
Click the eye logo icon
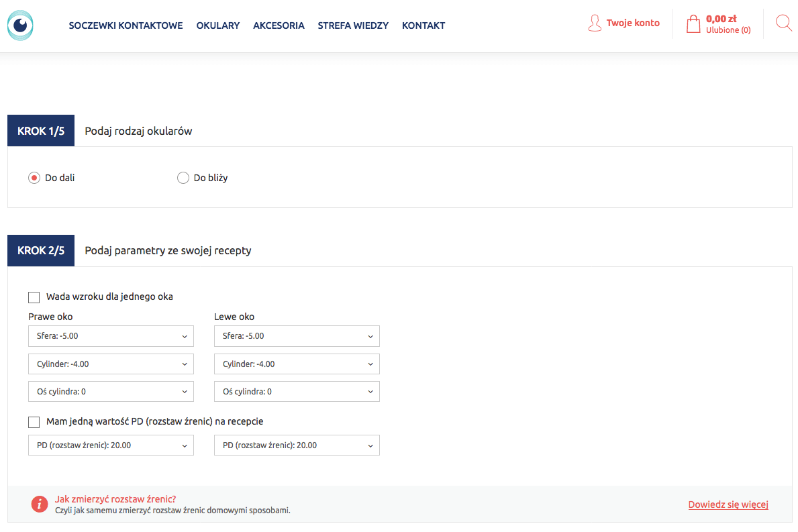(20, 25)
